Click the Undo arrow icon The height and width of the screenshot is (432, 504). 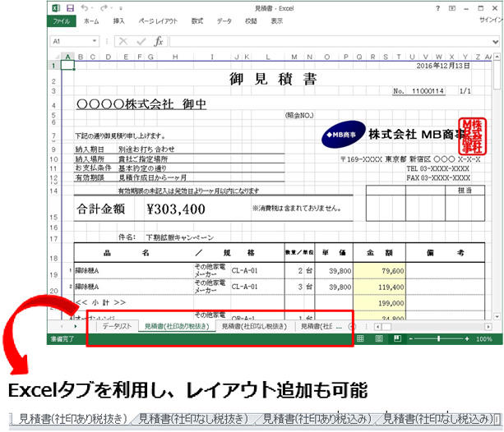[85, 7]
